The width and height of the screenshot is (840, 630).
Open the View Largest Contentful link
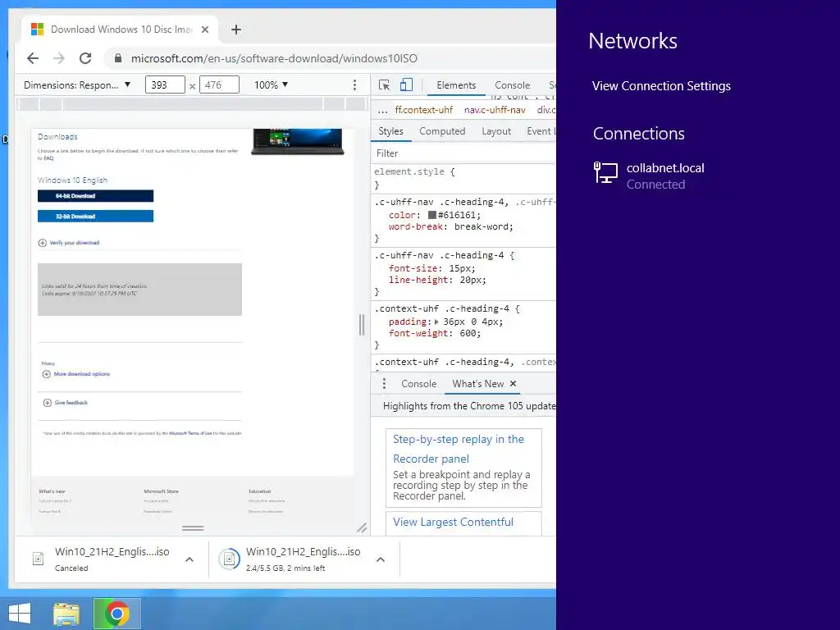pos(453,522)
